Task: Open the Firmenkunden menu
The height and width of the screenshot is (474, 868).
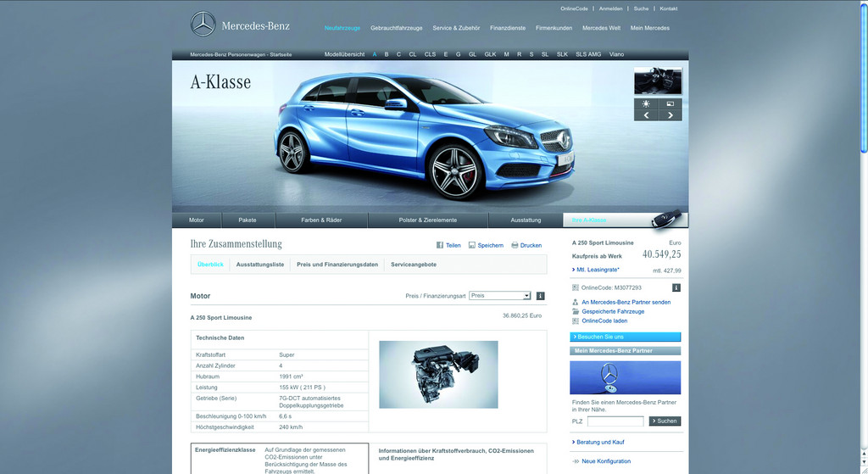Action: (x=554, y=28)
